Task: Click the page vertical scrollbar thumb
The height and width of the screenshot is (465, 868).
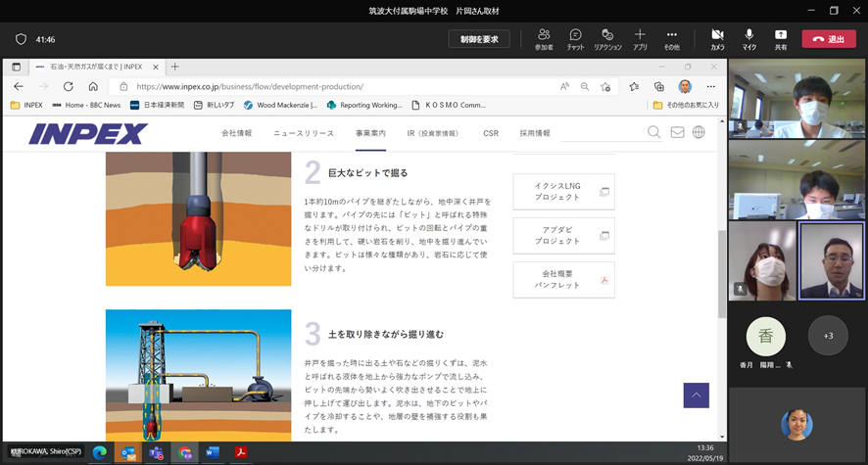Action: click(721, 274)
